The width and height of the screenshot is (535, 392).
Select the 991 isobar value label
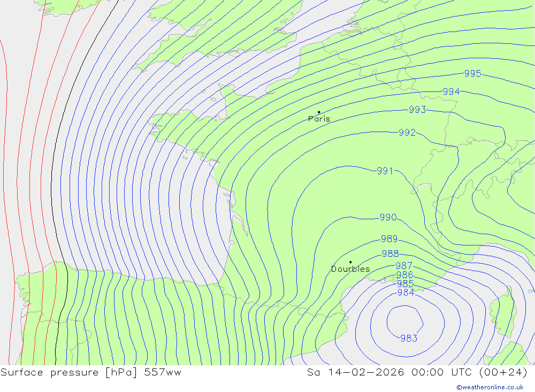click(x=385, y=171)
